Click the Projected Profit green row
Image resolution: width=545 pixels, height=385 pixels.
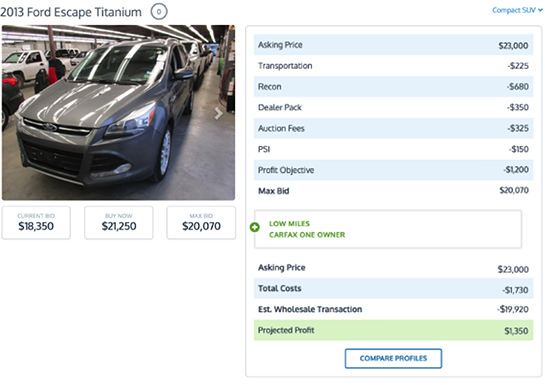[x=393, y=330]
